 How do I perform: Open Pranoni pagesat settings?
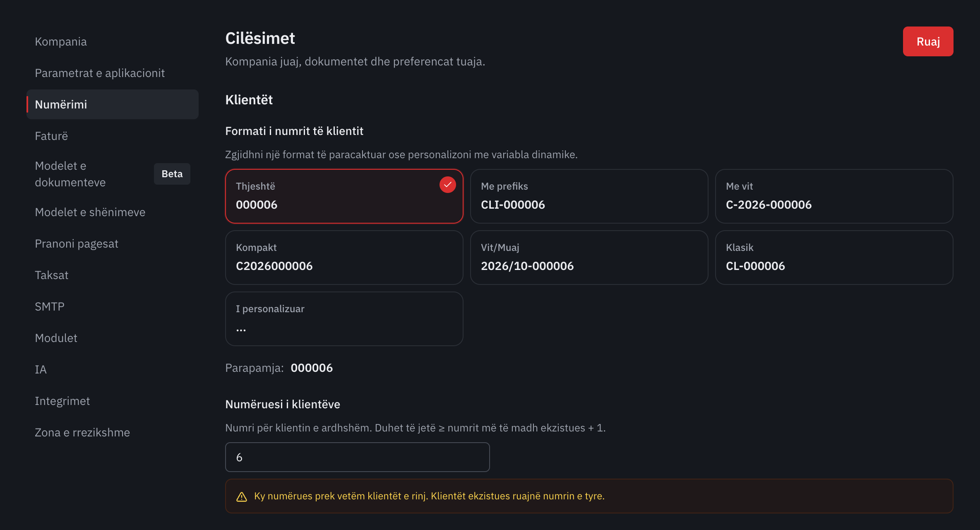[x=113, y=243]
